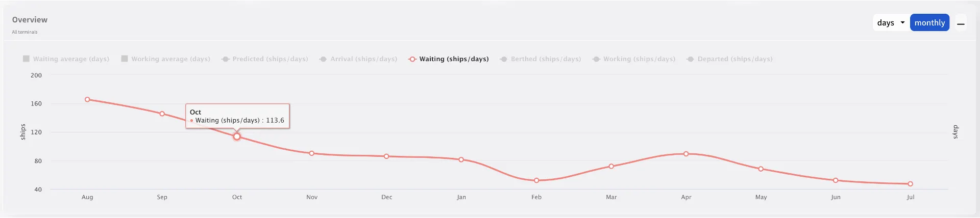Click the August data point on the line

pyautogui.click(x=87, y=99)
